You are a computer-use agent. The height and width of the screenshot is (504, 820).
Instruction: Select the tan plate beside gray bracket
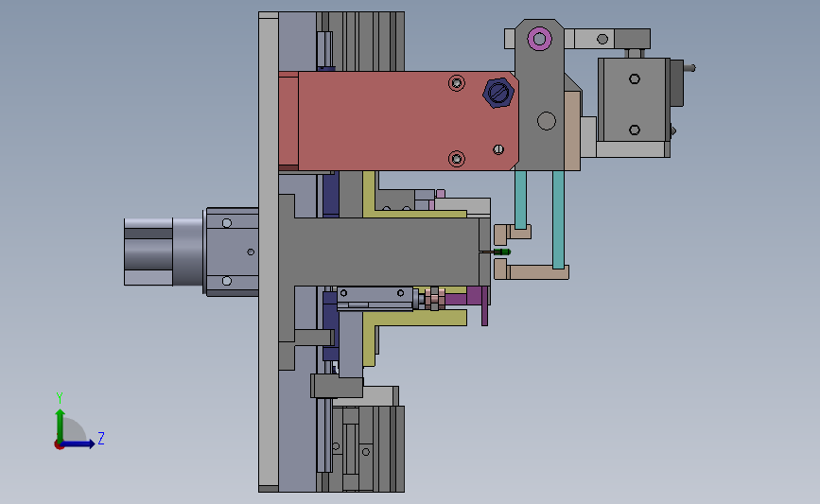pos(572,130)
